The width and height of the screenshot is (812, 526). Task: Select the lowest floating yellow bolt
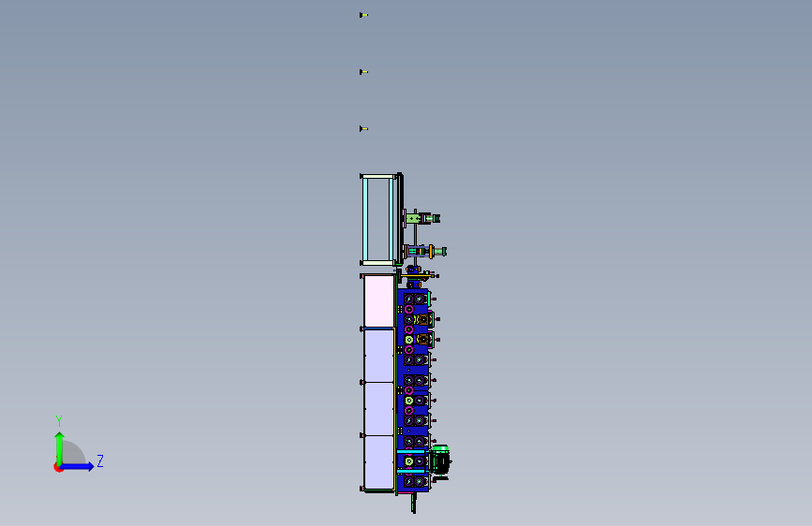363,129
